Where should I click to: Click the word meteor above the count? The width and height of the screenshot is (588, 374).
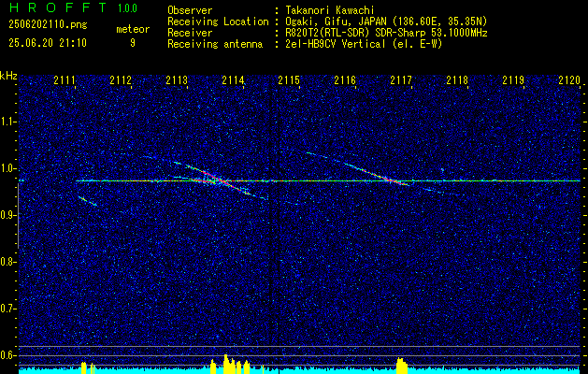pyautogui.click(x=133, y=29)
